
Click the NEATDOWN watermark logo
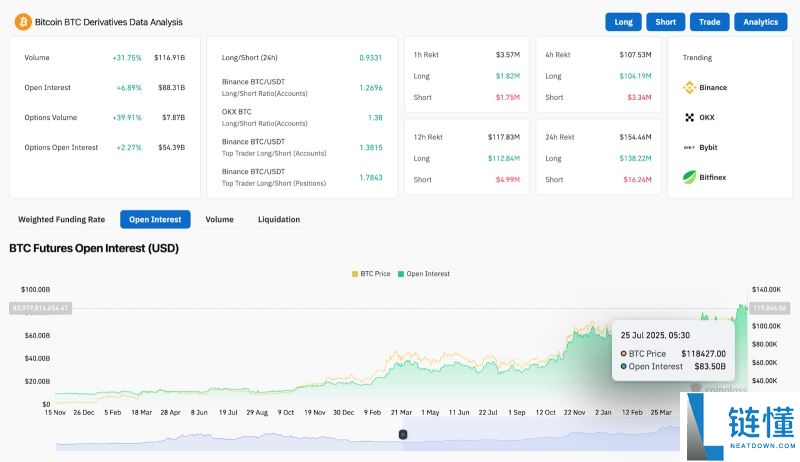click(739, 425)
